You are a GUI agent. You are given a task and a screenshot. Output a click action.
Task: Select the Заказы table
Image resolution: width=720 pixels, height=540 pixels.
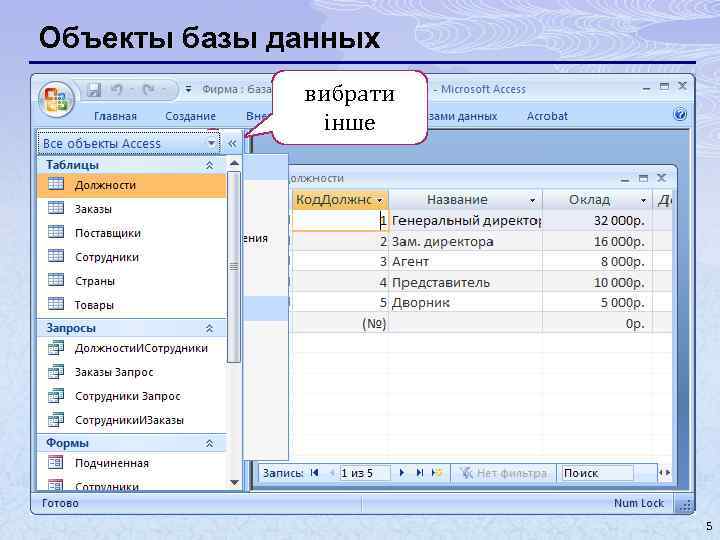132,209
